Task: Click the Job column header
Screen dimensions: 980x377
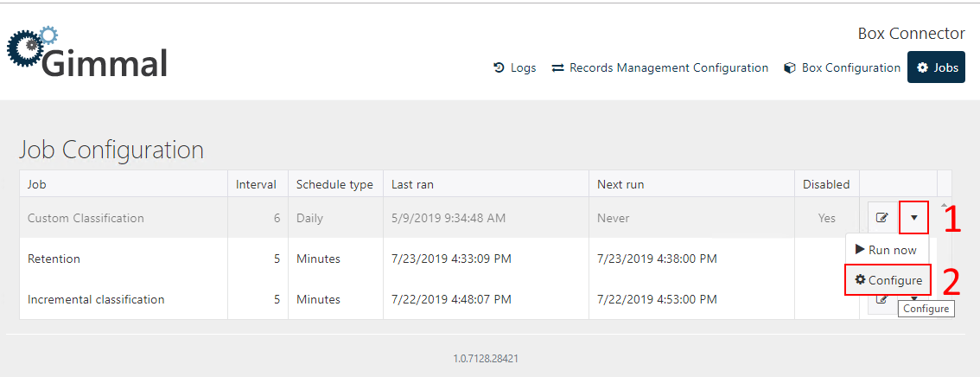Action: 37,184
